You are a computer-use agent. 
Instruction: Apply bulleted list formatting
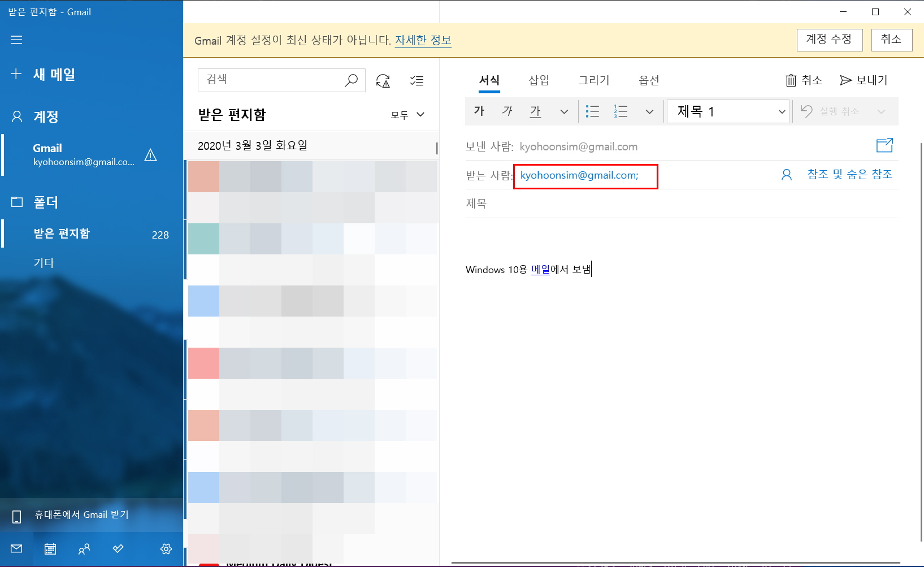[592, 111]
